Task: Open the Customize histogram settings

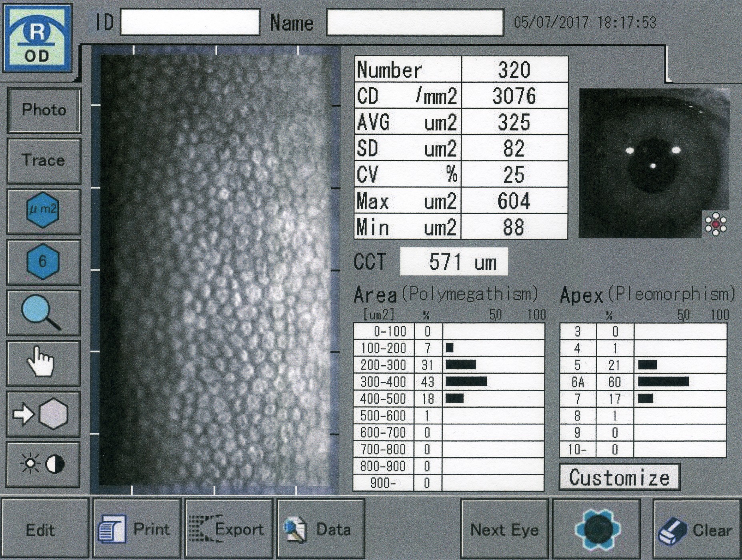Action: pos(619,477)
